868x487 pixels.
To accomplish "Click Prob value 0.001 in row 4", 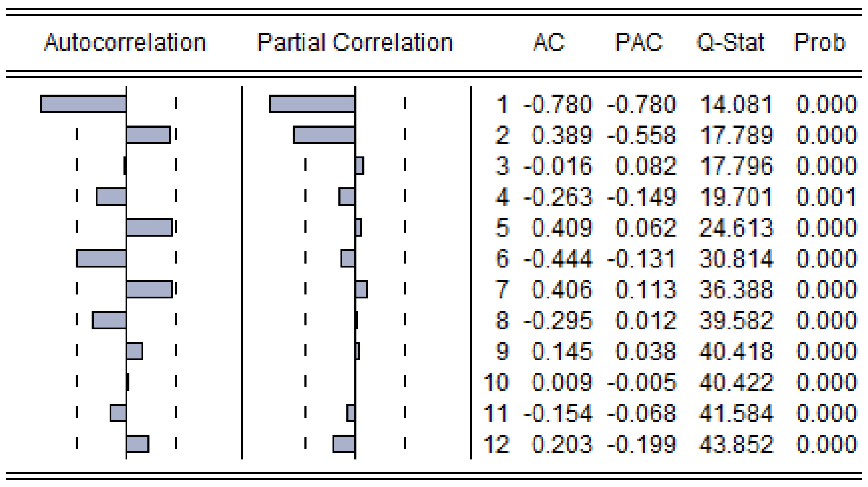I will click(x=826, y=197).
